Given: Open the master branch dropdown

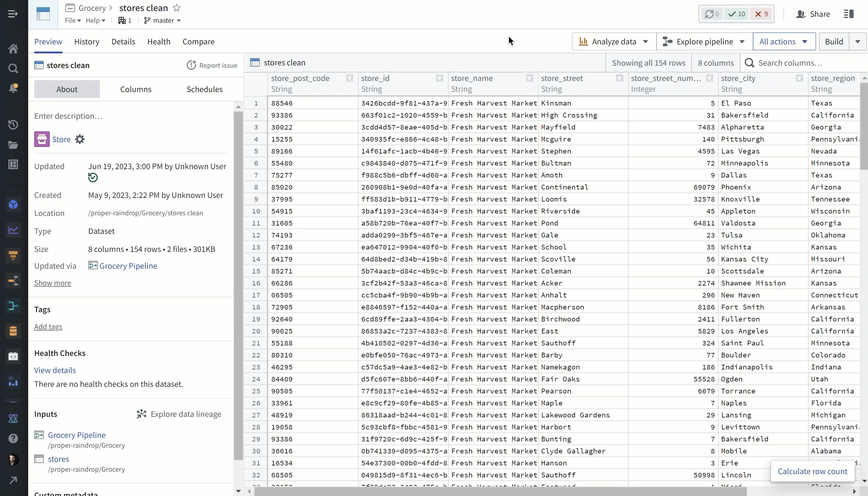Looking at the screenshot, I should click(162, 20).
